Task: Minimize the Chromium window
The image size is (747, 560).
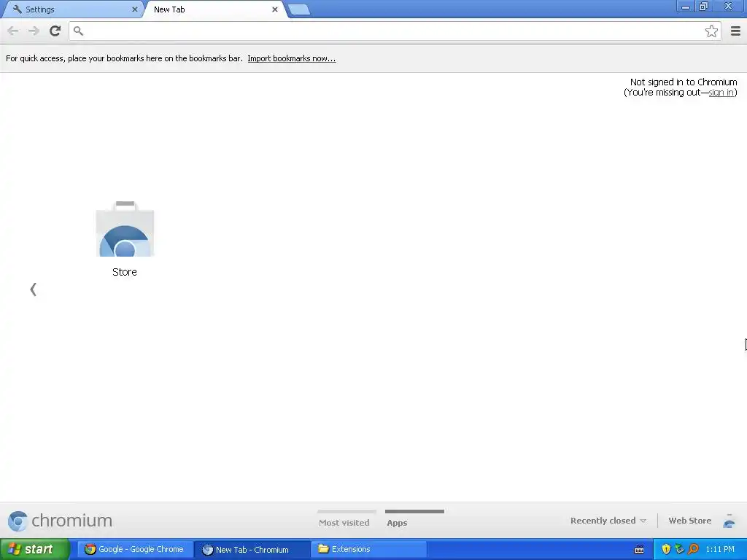Action: pos(686,6)
